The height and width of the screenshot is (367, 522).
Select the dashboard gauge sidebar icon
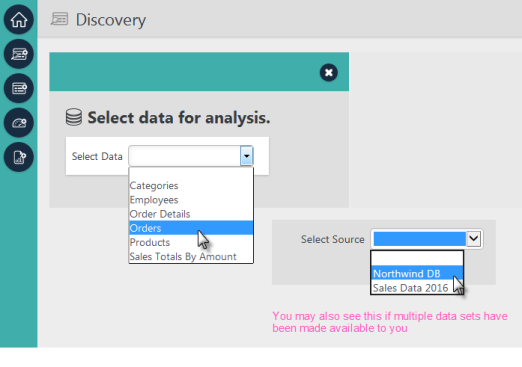(19, 123)
